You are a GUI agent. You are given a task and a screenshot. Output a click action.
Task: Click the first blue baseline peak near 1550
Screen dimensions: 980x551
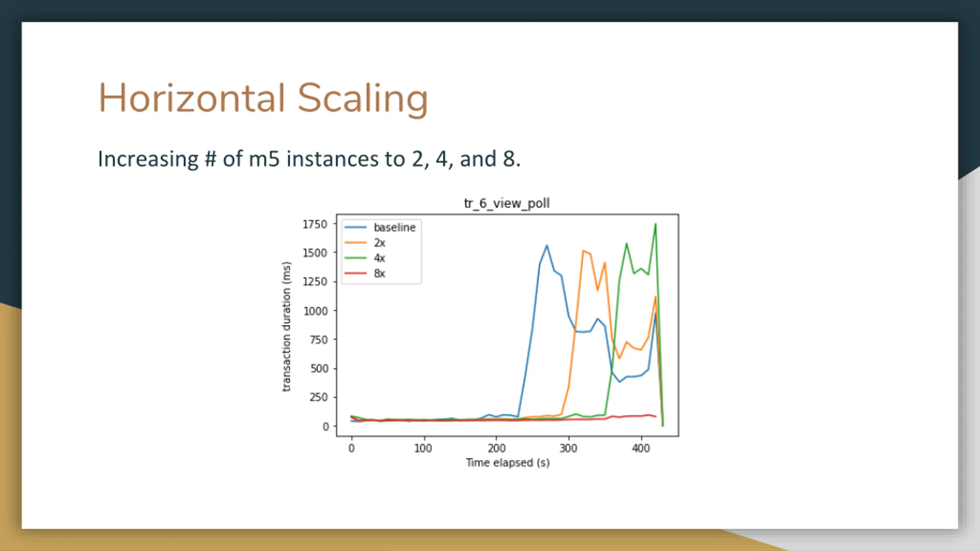coord(547,246)
